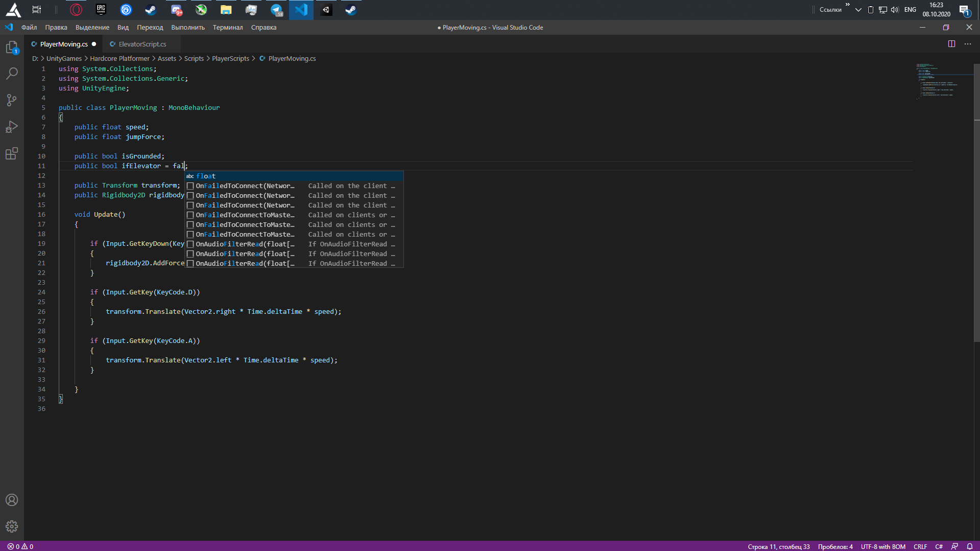The width and height of the screenshot is (980, 551).
Task: Open the Opera browser from taskbar
Action: (x=76, y=10)
